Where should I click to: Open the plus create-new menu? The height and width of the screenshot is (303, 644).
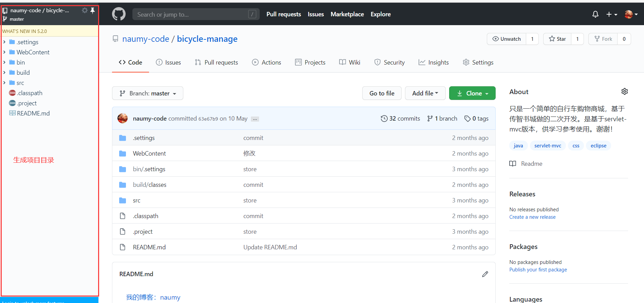click(x=612, y=14)
